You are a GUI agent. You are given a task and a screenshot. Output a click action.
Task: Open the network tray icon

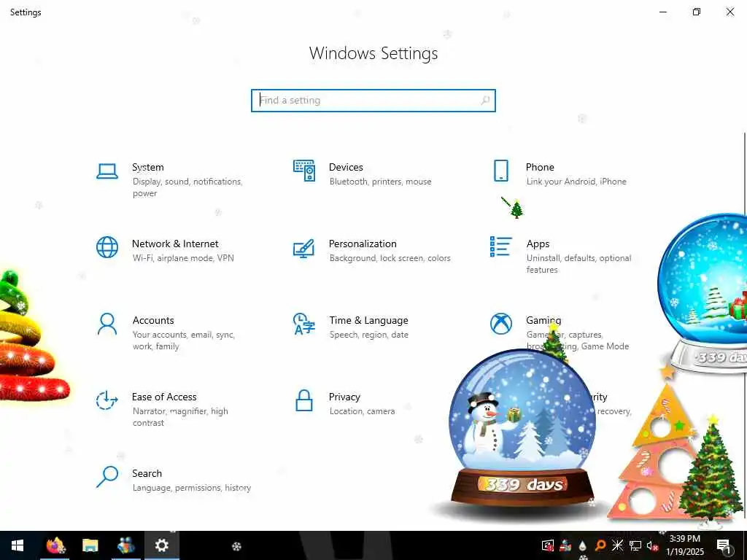coord(635,545)
